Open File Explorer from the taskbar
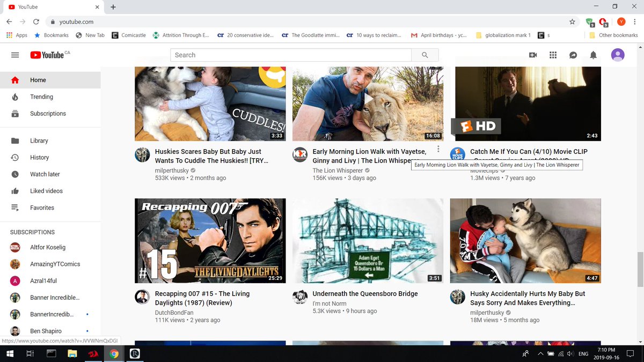 [x=72, y=353]
